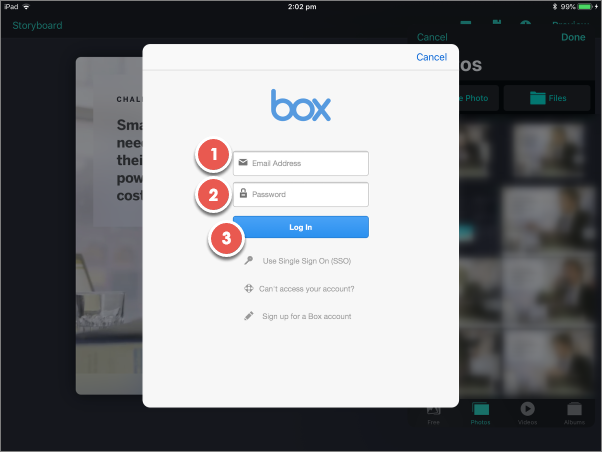Click the Password input field
Screen dimensions: 602x452
301,194
